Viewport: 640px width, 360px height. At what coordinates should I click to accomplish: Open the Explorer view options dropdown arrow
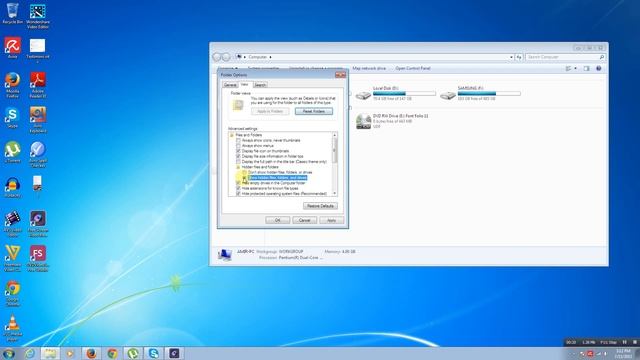(576, 69)
